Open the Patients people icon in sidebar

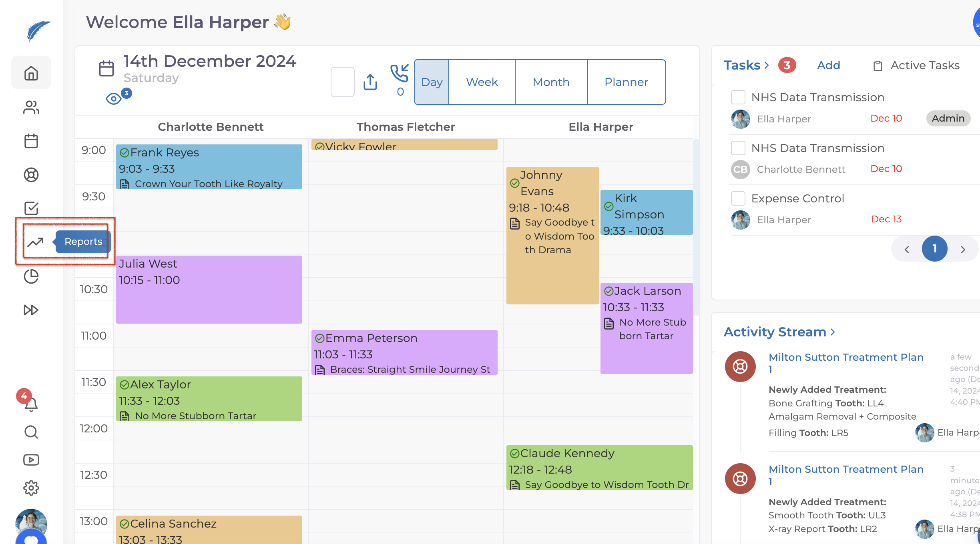pyautogui.click(x=31, y=107)
